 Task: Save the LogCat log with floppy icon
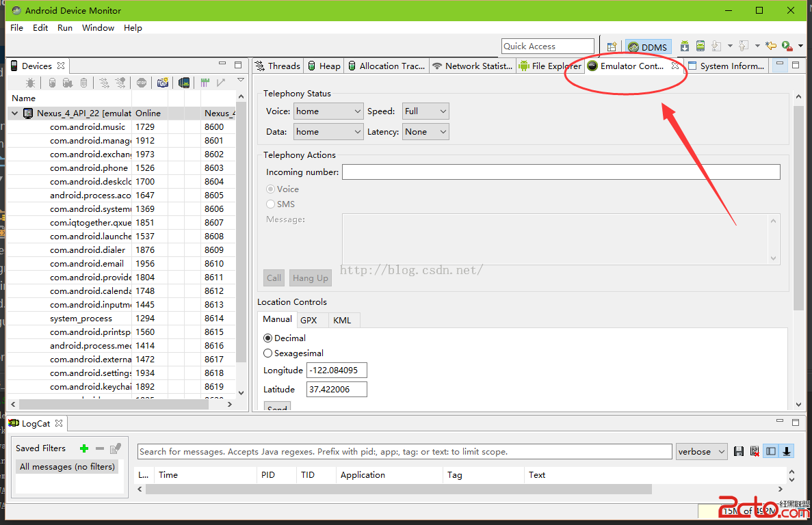(739, 452)
